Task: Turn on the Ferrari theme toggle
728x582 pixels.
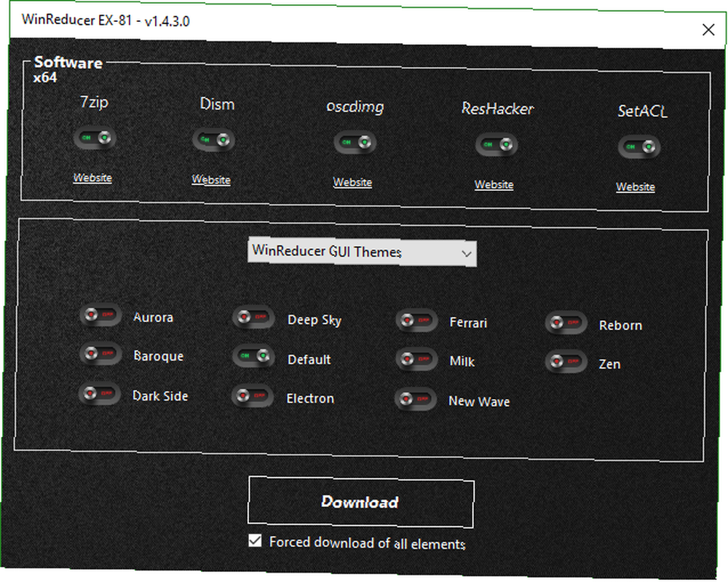Action: 416,321
